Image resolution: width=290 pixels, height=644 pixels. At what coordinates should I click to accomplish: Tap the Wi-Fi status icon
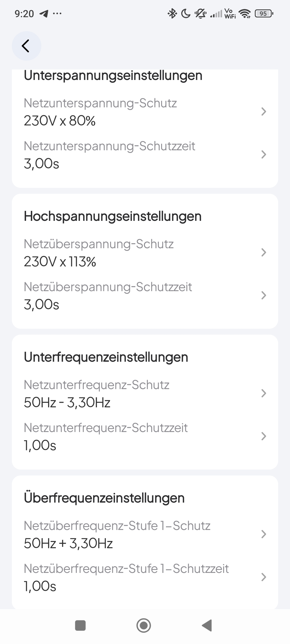point(245,13)
